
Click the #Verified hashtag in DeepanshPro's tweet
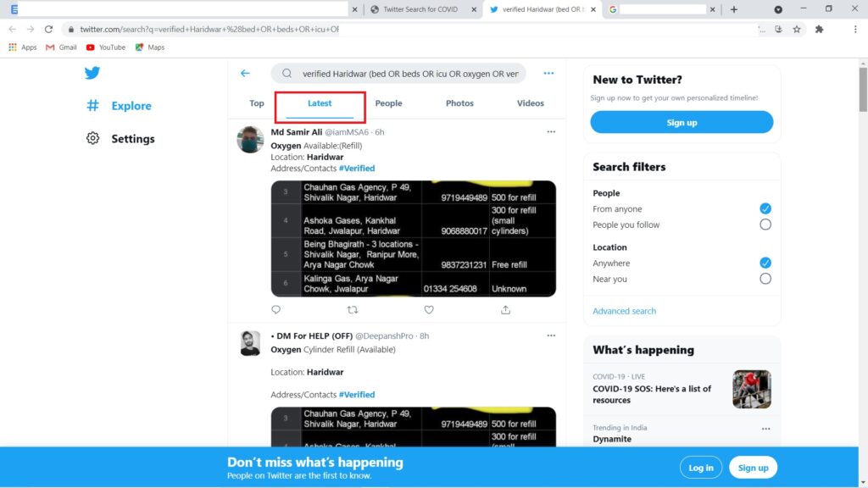click(357, 395)
